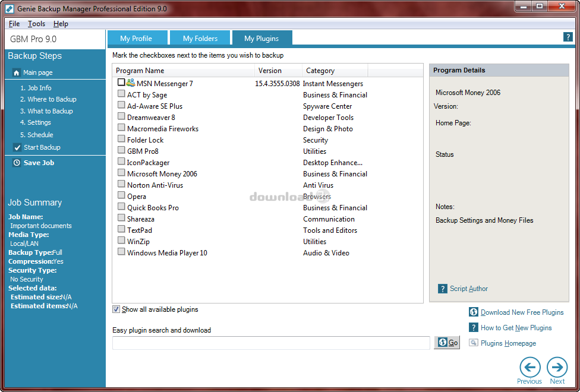The image size is (580, 392).
Task: Click the help question mark icon at top right
Action: [568, 37]
